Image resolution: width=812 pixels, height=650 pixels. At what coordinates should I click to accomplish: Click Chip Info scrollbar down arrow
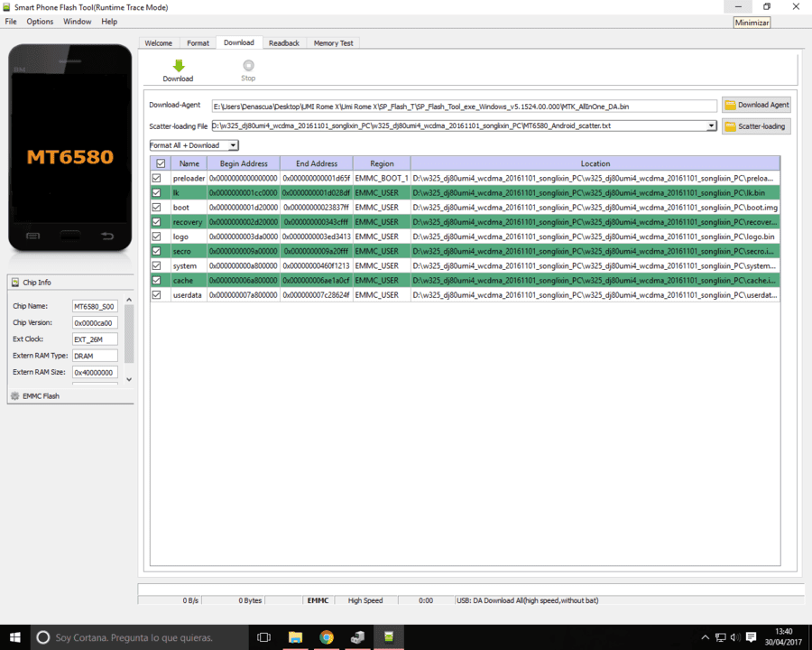129,379
